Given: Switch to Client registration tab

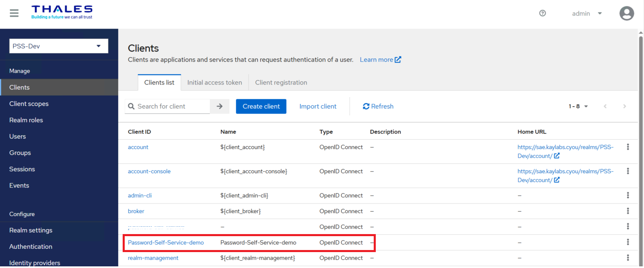Looking at the screenshot, I should [281, 83].
